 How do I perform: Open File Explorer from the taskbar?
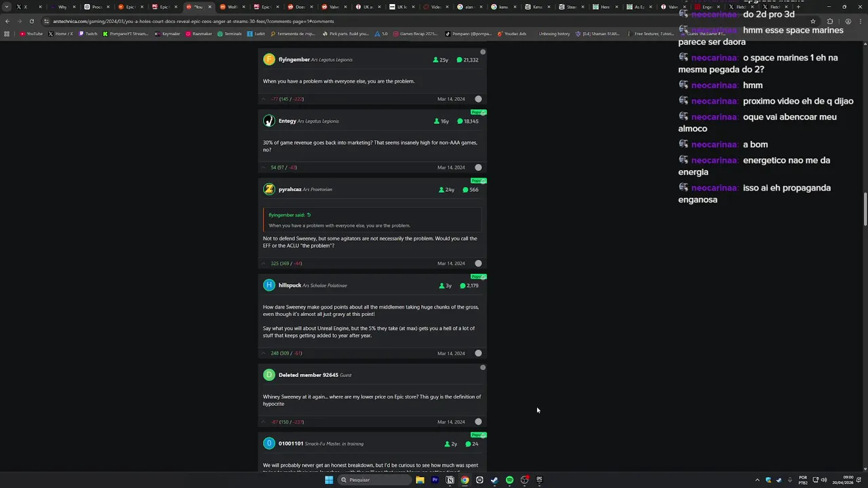point(420,480)
